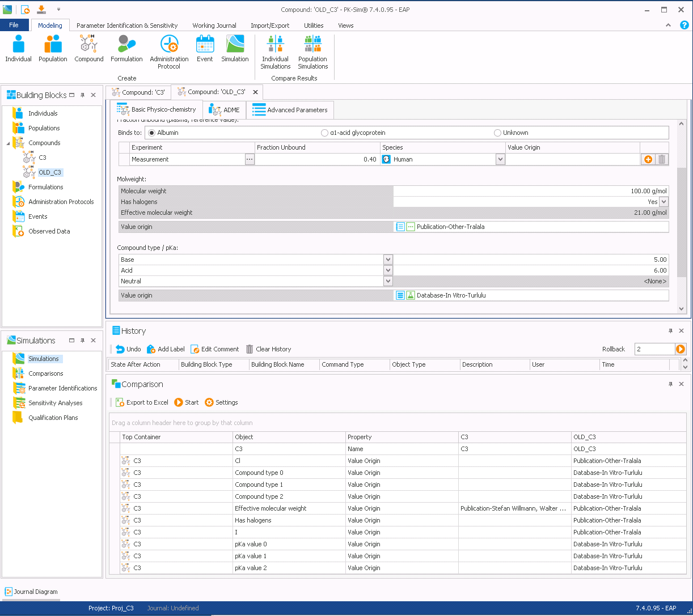The height and width of the screenshot is (616, 693).
Task: Clear History entries
Action: [268, 349]
